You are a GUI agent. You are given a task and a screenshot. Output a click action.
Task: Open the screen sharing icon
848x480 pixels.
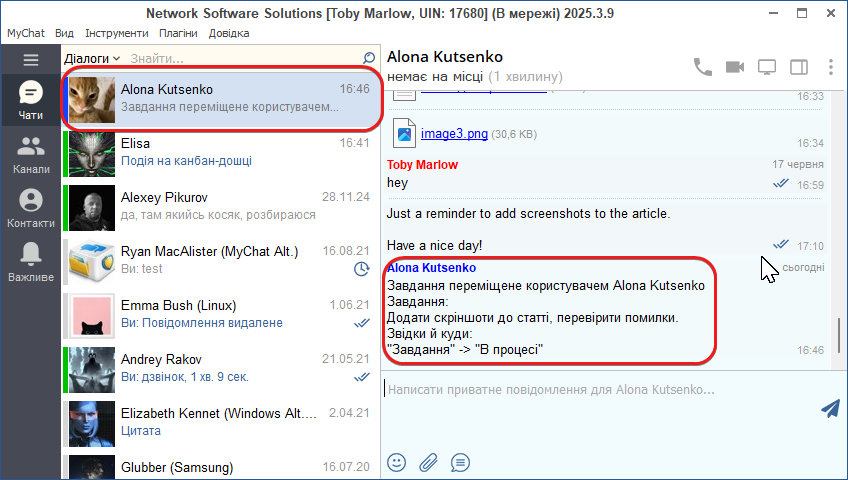pyautogui.click(x=767, y=67)
